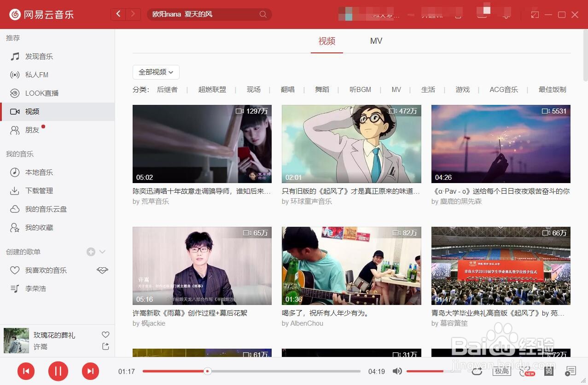Share the currently playing song
The height and width of the screenshot is (385, 588).
(105, 346)
